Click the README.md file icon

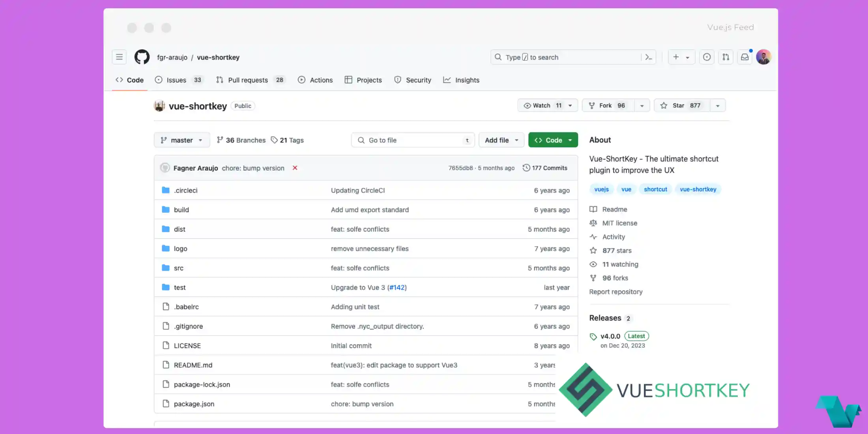click(166, 365)
